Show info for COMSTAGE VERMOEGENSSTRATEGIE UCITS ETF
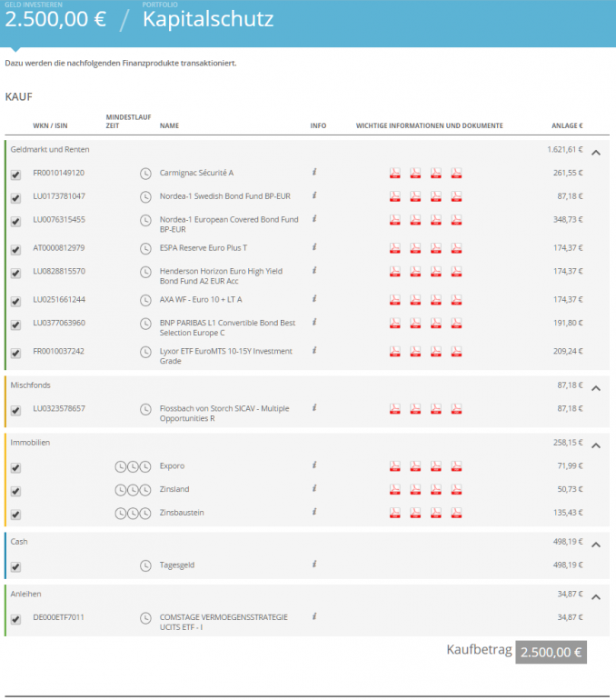Screen dimensions: 616x700 tap(314, 616)
